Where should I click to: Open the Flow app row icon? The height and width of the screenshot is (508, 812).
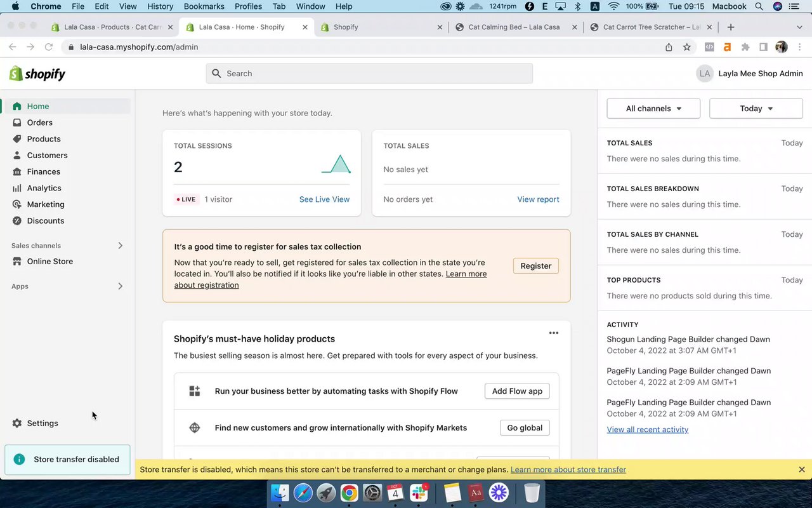195,391
